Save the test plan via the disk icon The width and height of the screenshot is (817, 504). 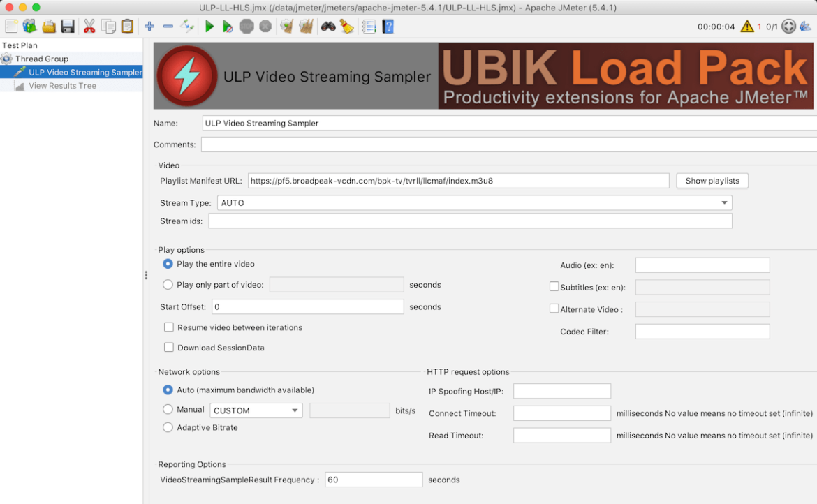coord(66,26)
